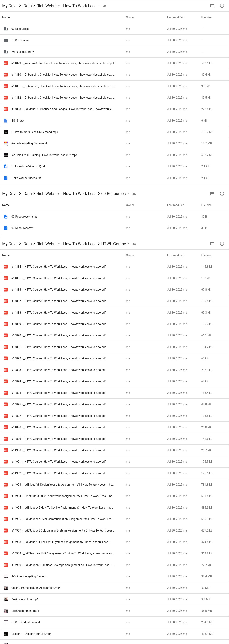229x644 pixels.
Task: Select '#14909 - EHR Assignment #7' file
Action: pos(63,553)
